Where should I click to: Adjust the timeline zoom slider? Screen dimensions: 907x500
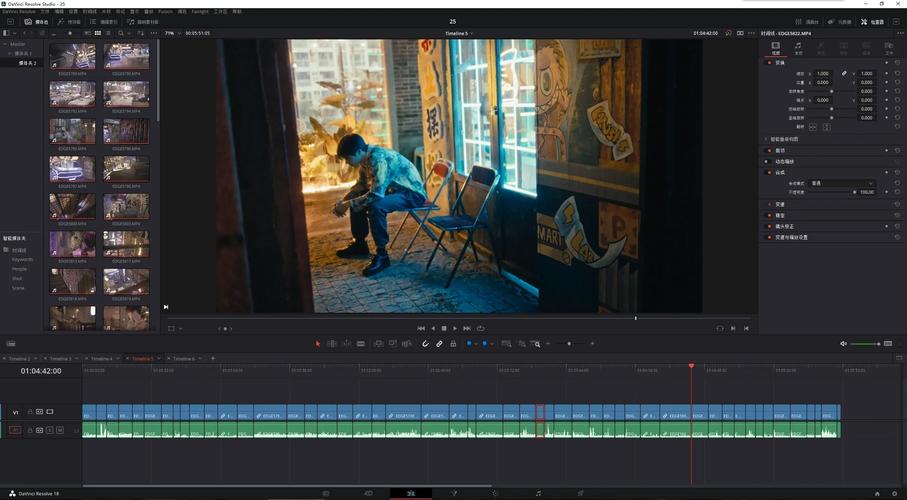570,344
